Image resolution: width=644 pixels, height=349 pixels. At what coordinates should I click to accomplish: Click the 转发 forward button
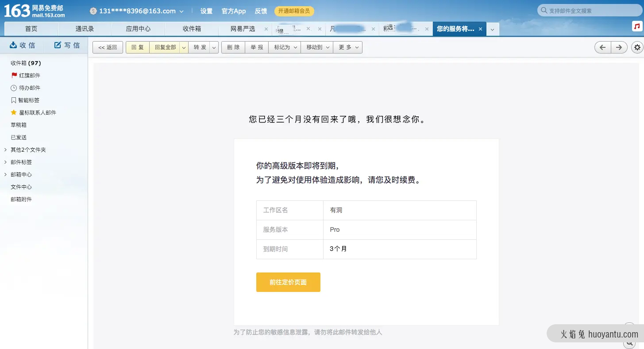(200, 47)
